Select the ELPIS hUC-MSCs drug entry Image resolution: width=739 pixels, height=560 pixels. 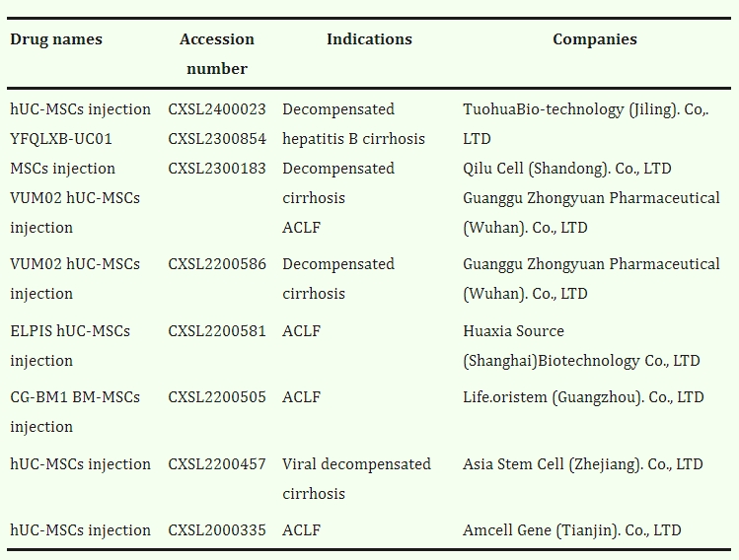pyautogui.click(x=70, y=345)
